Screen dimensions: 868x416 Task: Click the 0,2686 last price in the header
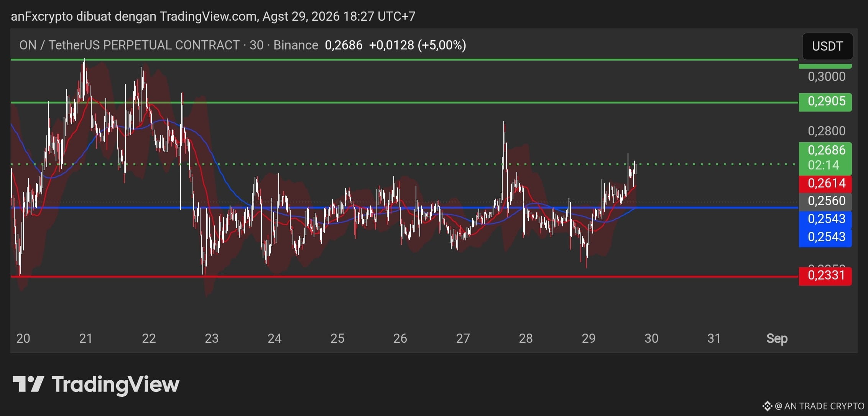[344, 45]
